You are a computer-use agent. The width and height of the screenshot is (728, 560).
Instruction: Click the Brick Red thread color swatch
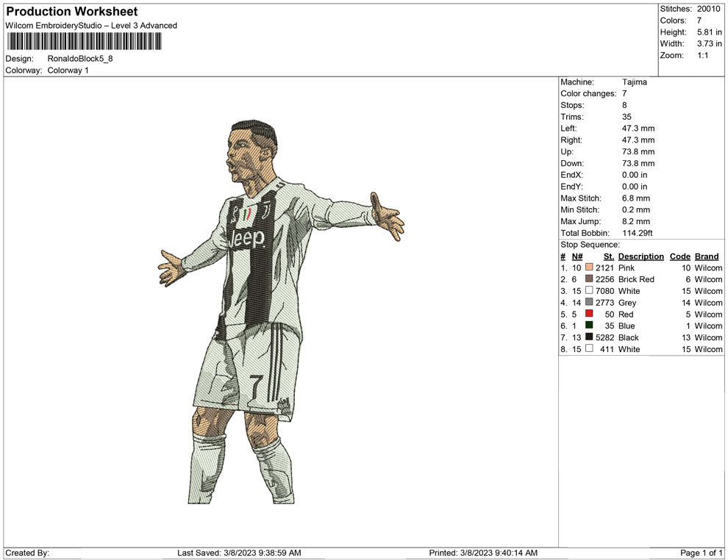(x=589, y=279)
